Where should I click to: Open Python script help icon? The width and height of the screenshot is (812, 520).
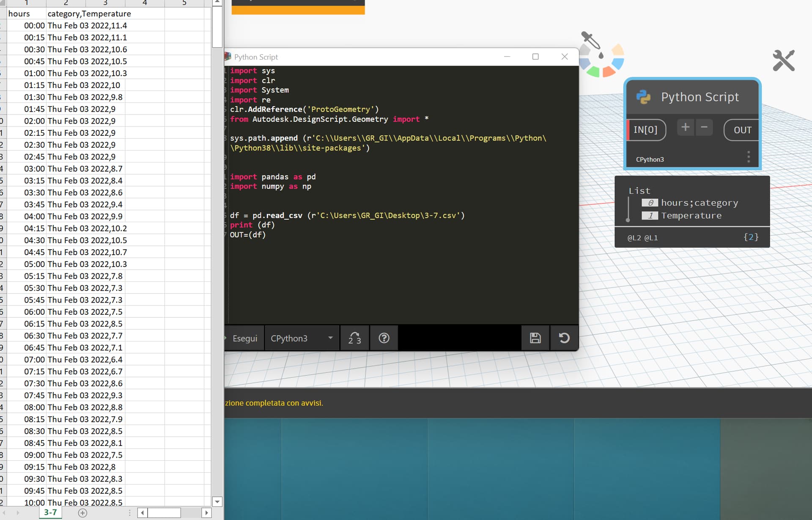tap(384, 338)
